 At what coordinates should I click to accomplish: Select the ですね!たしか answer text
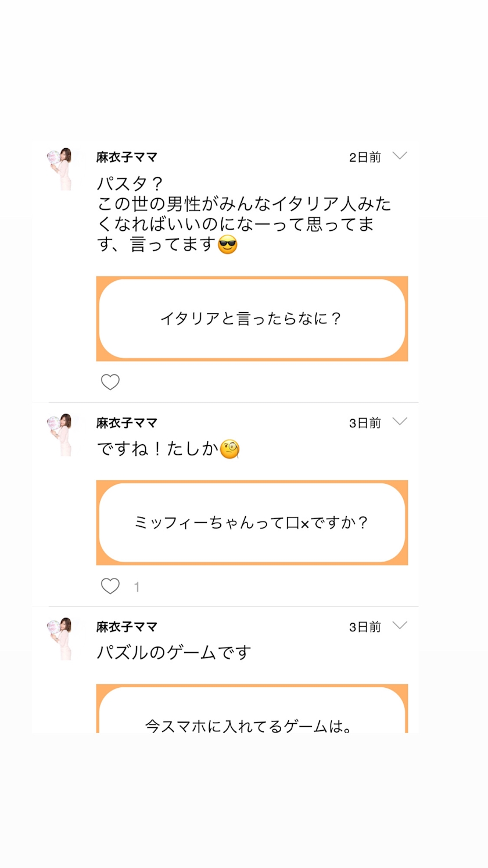point(168,449)
